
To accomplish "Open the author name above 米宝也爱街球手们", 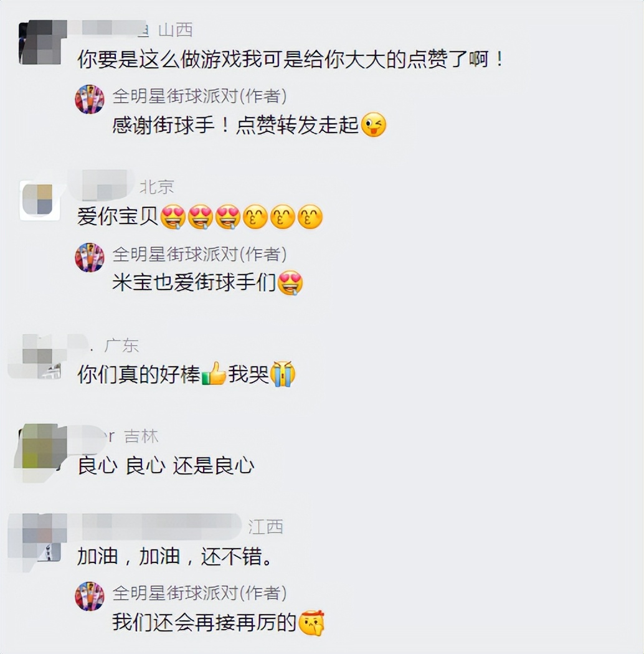I will (199, 254).
